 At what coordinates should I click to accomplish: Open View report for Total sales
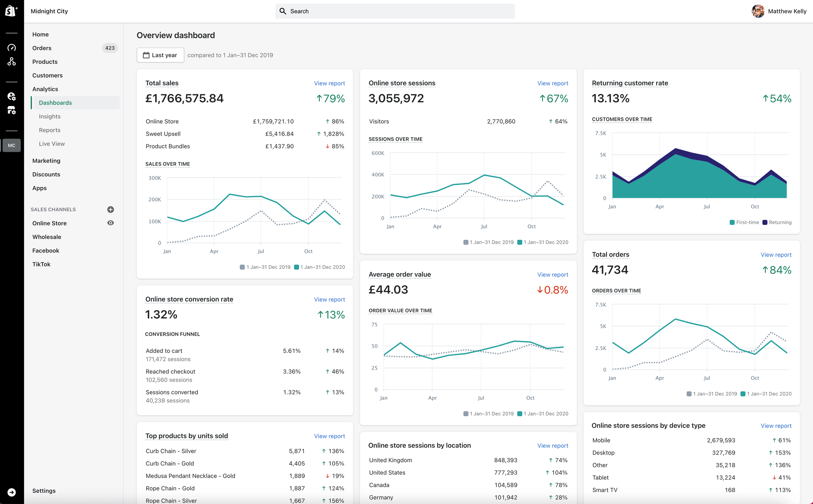329,83
